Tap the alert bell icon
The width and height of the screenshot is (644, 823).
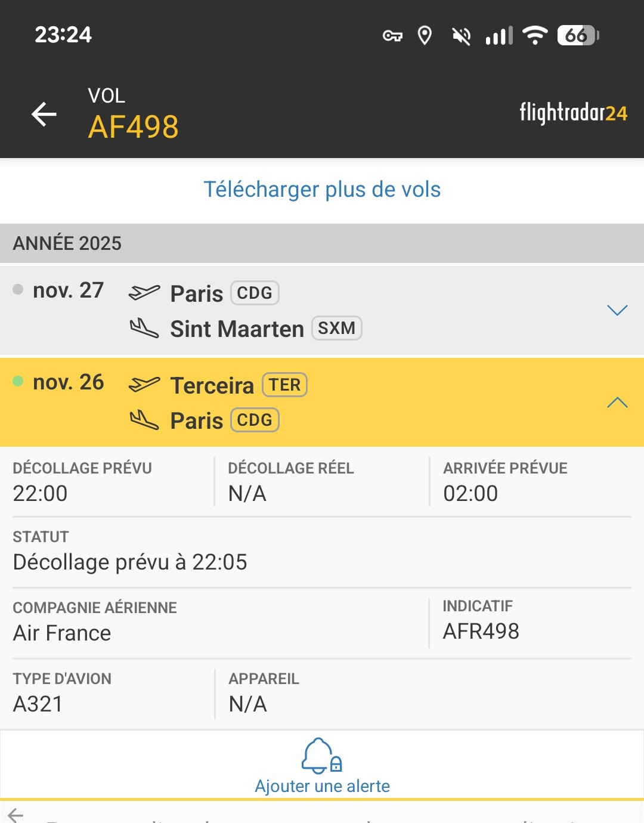pos(321,756)
